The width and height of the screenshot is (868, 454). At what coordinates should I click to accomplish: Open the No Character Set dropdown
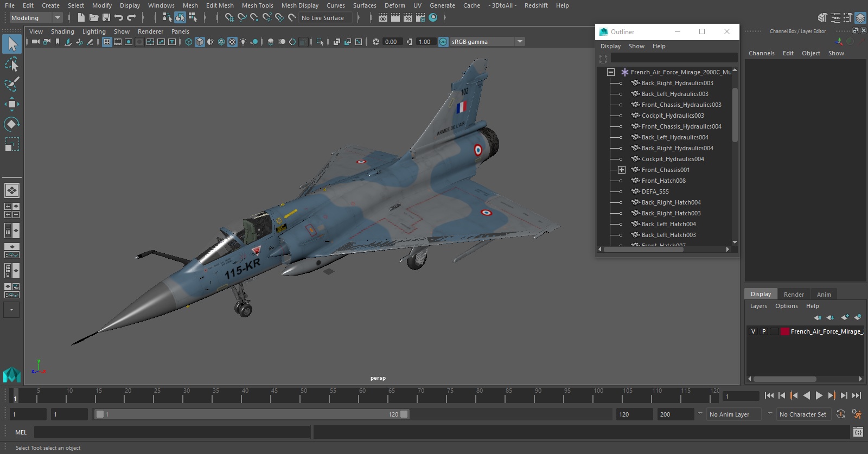point(805,414)
